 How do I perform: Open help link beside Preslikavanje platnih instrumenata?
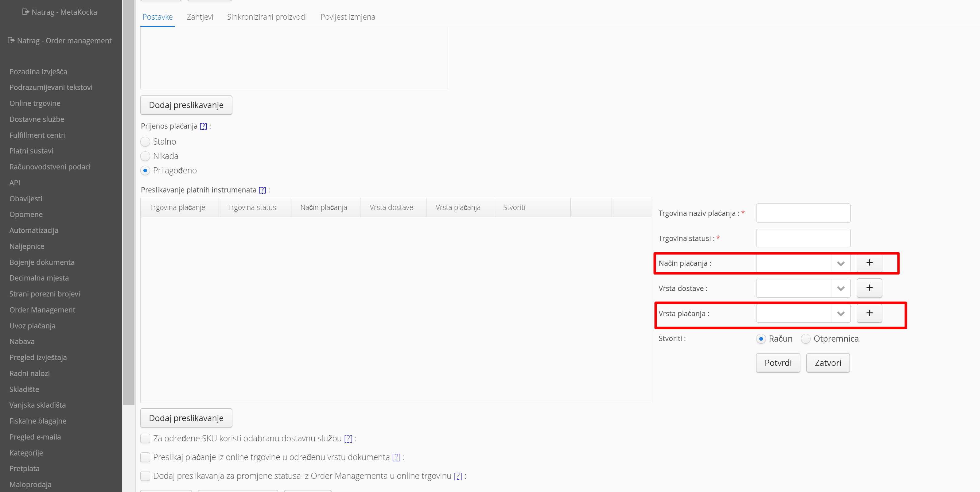point(262,190)
